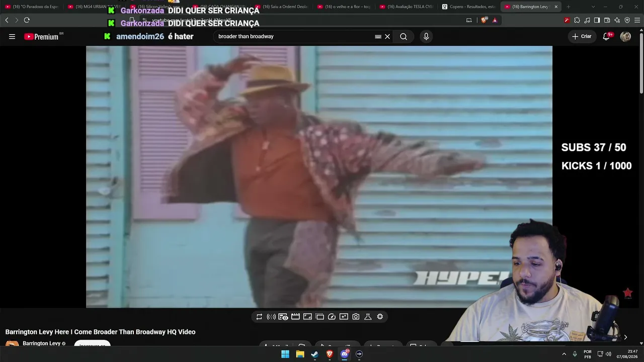Start voice search with the microphone
This screenshot has width=644, height=362.
[426, 37]
